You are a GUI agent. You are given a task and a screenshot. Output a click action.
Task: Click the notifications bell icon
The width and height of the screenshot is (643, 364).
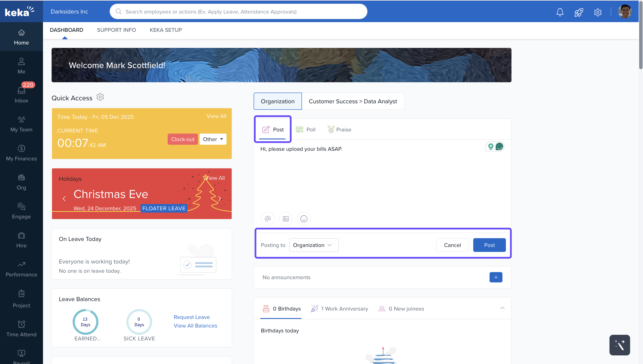pyautogui.click(x=560, y=12)
